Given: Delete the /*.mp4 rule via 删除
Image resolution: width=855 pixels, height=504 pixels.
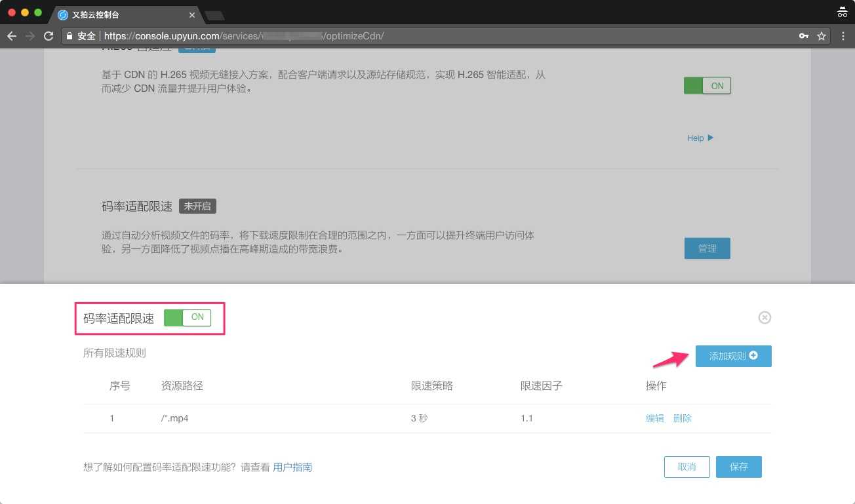Looking at the screenshot, I should coord(682,418).
